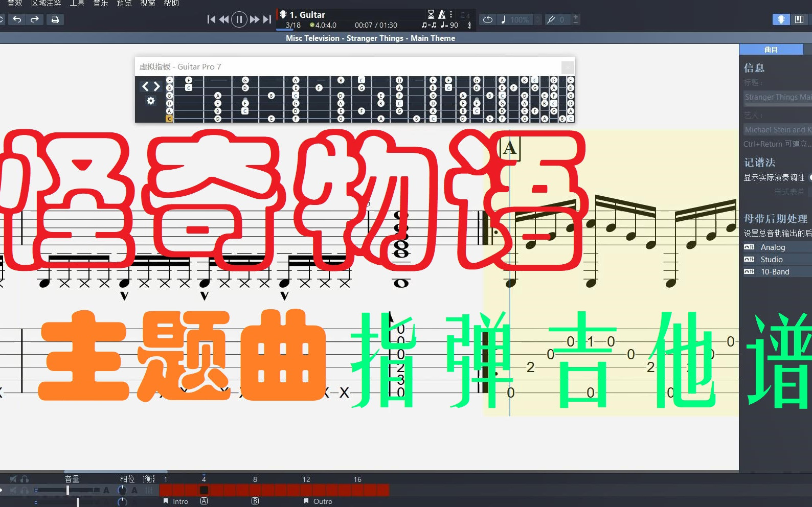Redo the last undone edit

35,19
